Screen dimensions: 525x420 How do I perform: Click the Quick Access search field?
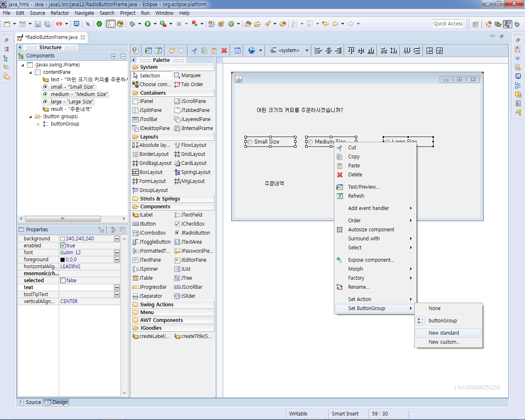[448, 24]
